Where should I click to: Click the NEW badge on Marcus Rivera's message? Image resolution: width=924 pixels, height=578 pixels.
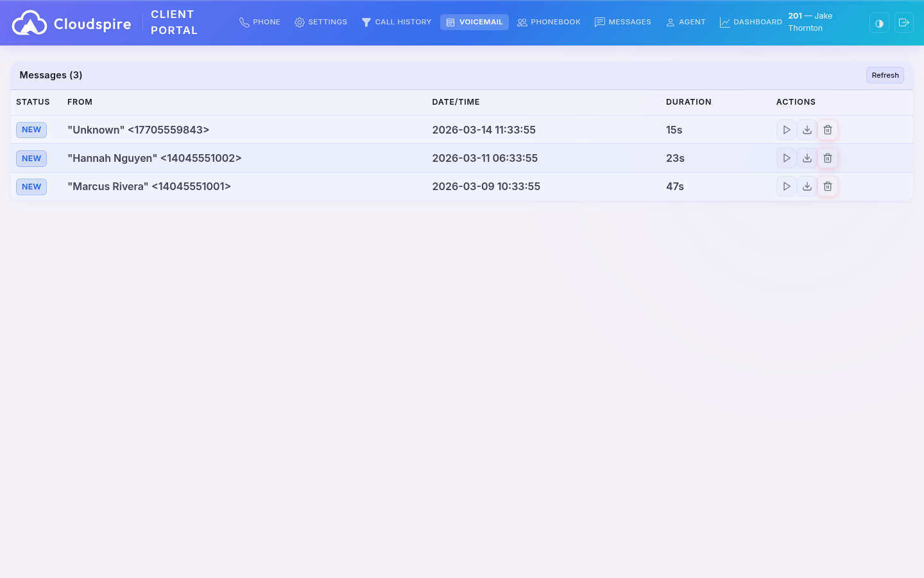31,186
